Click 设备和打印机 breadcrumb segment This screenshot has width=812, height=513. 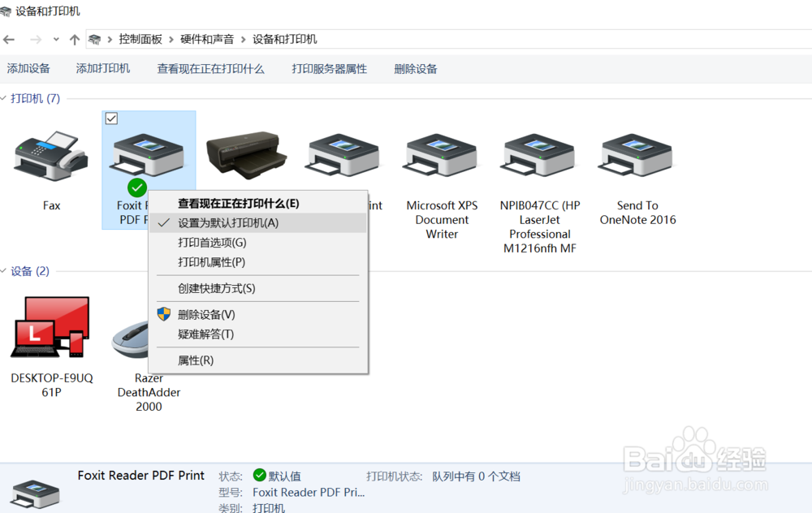285,39
